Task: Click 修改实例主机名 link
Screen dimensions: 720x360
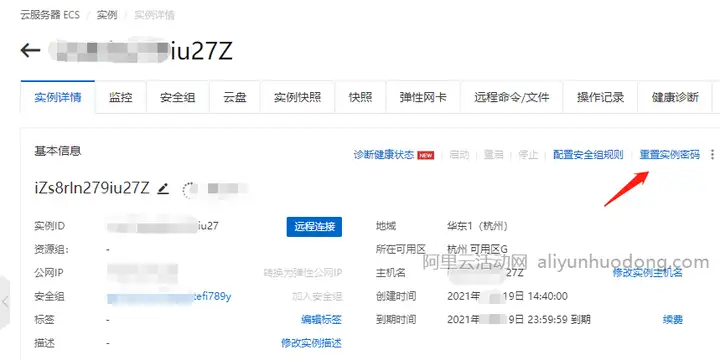Action: (x=647, y=273)
